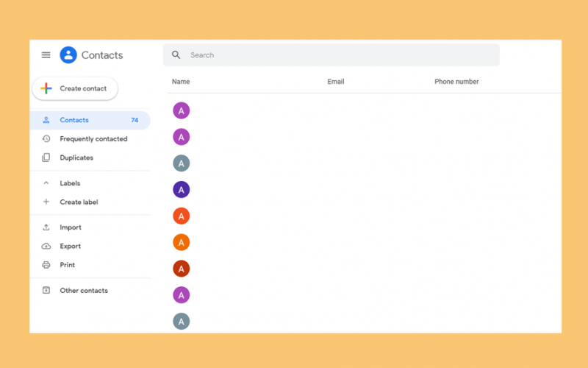The image size is (588, 368).
Task: Click the Other contacts archive icon
Action: (x=46, y=290)
